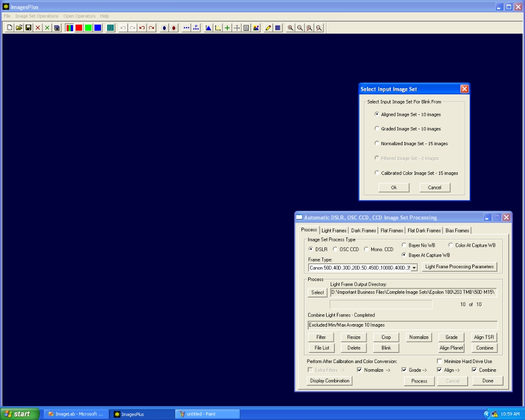525x420 pixels.
Task: Open a file with the yellow folder icon
Action: pyautogui.click(x=19, y=28)
